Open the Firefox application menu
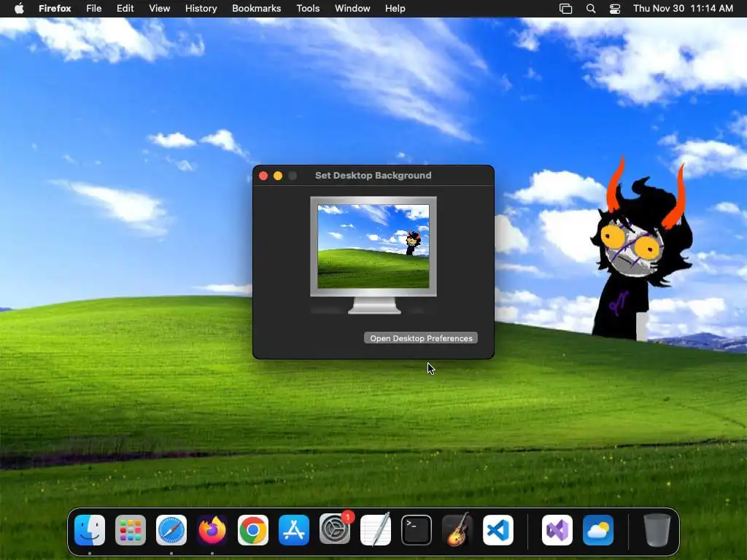 55,9
